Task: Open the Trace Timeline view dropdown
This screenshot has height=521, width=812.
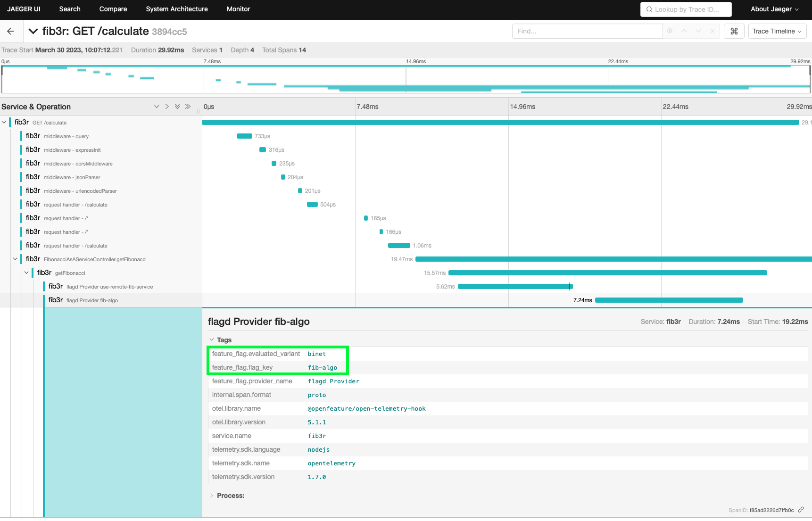Action: pos(777,31)
